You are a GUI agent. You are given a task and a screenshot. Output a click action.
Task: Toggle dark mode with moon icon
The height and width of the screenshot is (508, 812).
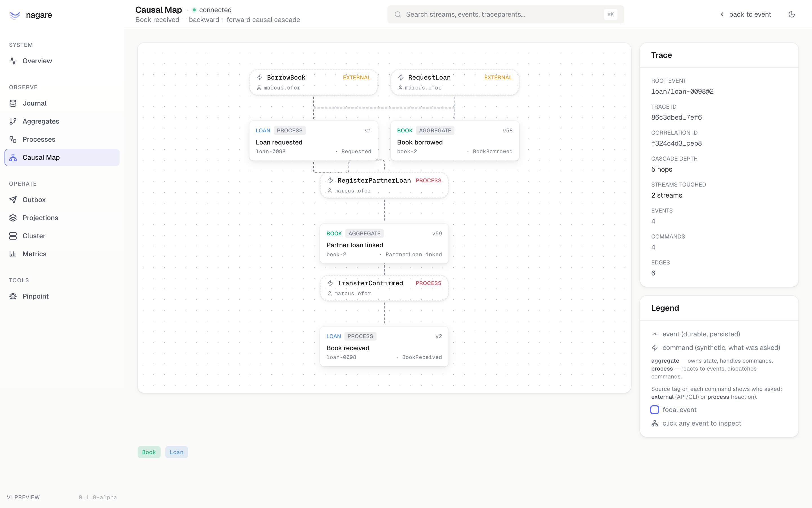coord(791,14)
